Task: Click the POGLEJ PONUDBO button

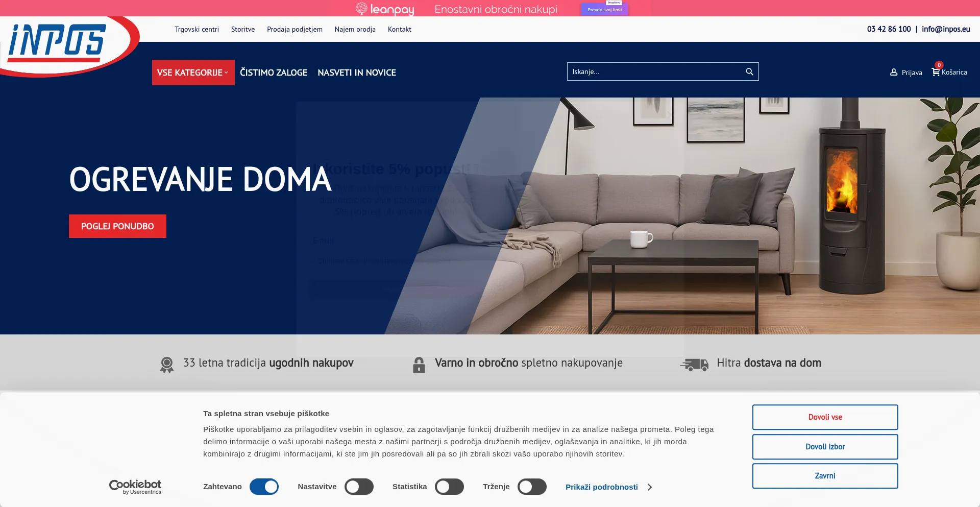Action: (117, 226)
